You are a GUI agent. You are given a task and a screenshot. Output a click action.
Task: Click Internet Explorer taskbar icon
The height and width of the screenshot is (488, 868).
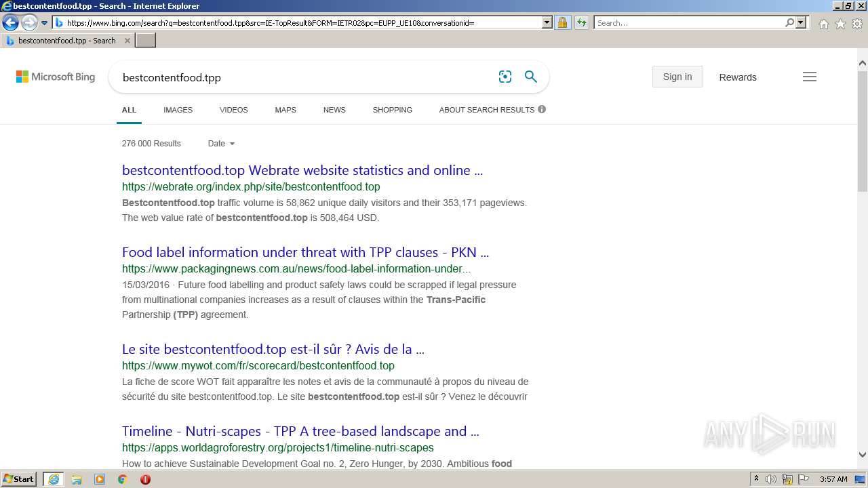pos(54,479)
